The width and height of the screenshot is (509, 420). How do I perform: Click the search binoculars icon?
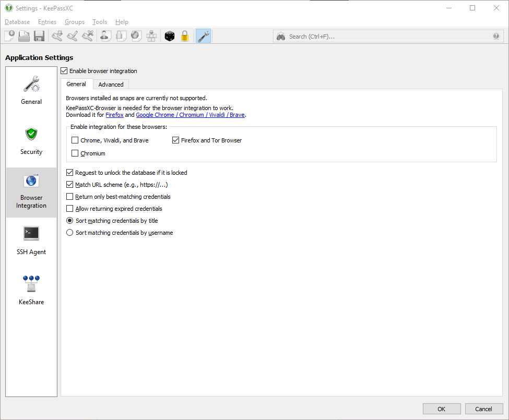[281, 37]
